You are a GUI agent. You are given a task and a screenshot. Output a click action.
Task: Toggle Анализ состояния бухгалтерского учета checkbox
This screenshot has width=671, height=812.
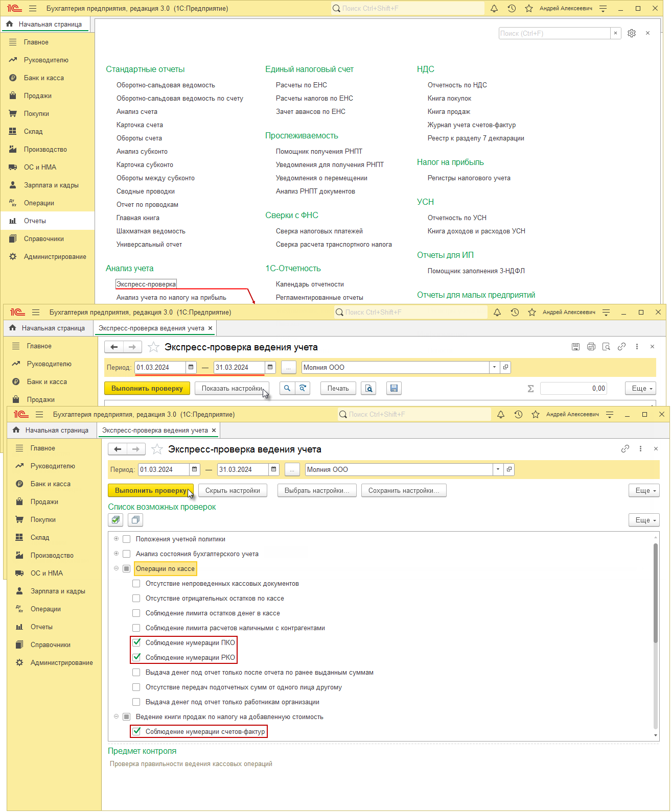click(127, 554)
